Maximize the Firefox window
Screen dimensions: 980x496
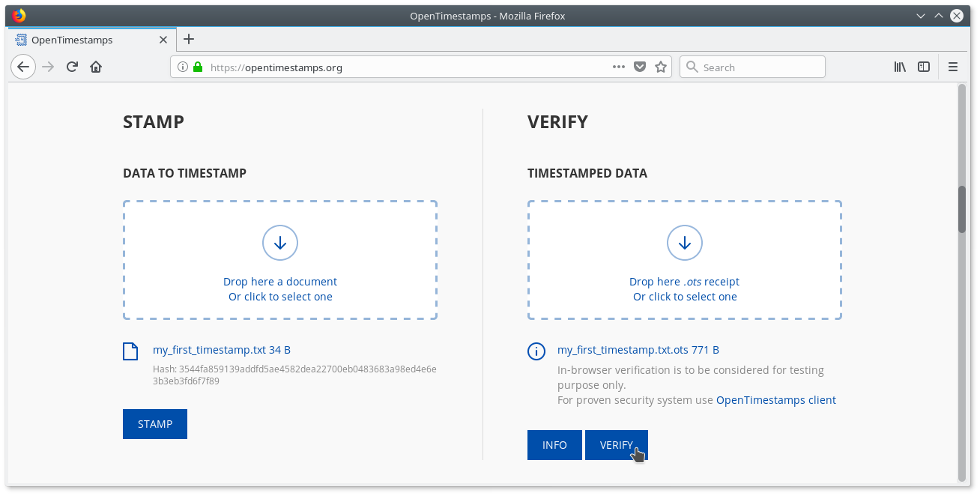[939, 16]
